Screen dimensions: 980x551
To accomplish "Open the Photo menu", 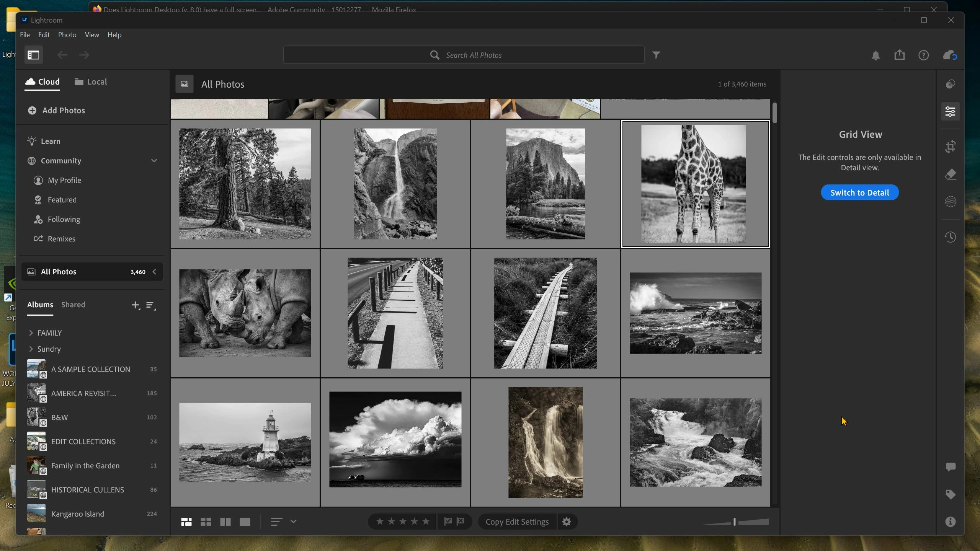I will pos(67,35).
